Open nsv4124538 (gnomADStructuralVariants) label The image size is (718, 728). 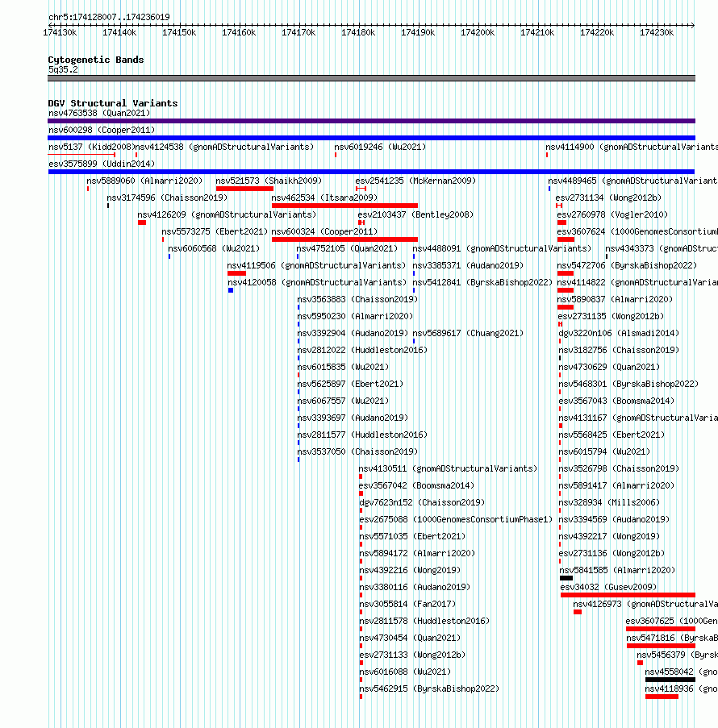224,148
